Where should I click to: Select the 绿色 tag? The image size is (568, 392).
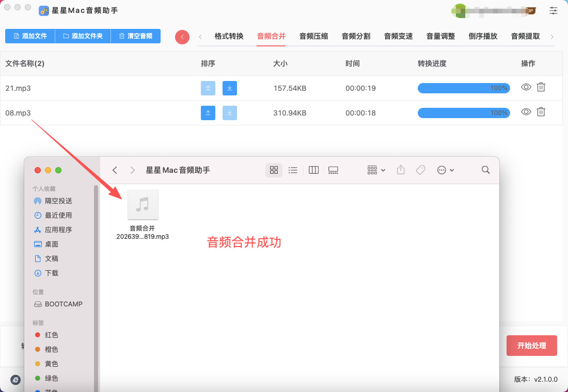pos(46,378)
